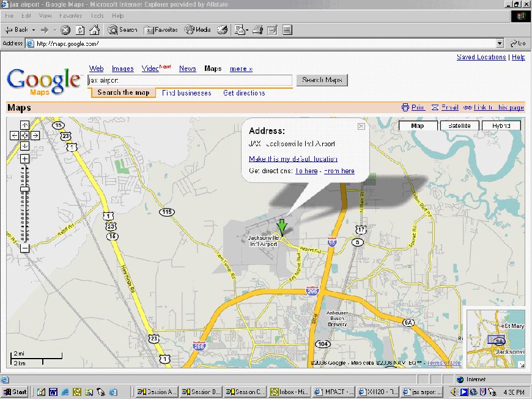The image size is (532, 399).
Task: Open the History toolbar icon
Action: click(x=222, y=30)
